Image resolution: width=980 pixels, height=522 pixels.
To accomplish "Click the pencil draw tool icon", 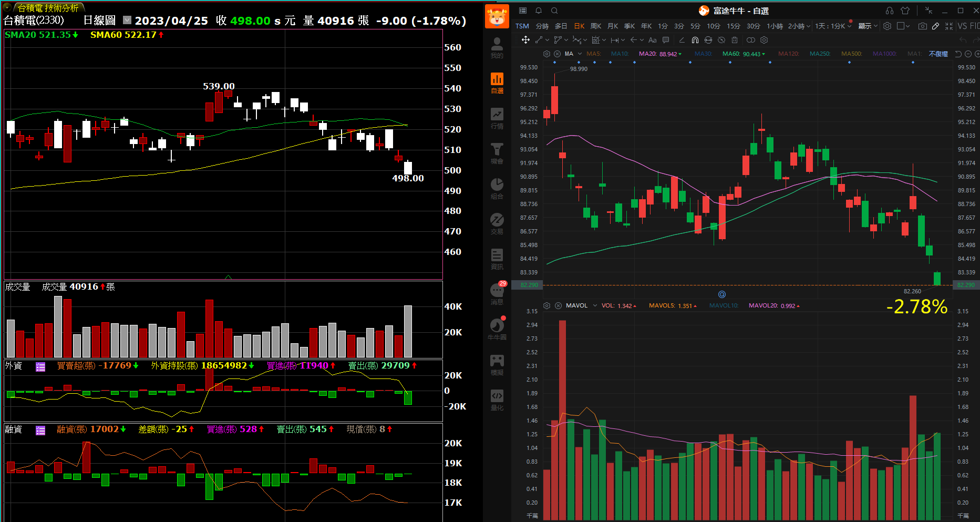I will (x=936, y=26).
